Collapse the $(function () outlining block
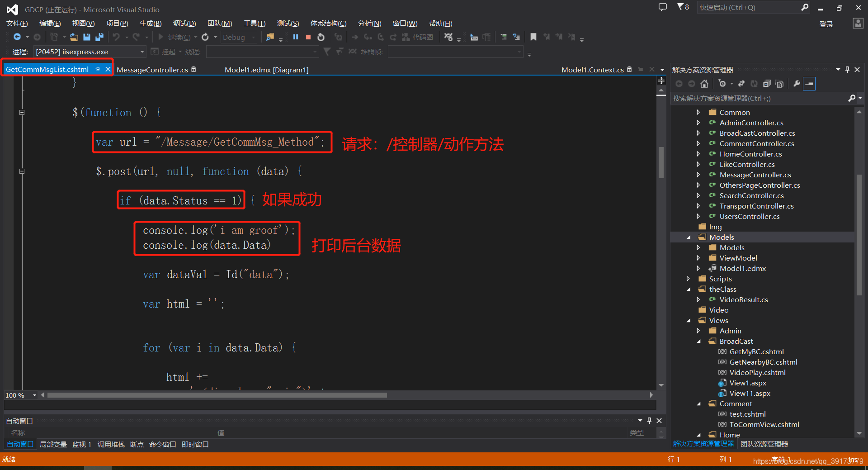The image size is (868, 470). [22, 112]
